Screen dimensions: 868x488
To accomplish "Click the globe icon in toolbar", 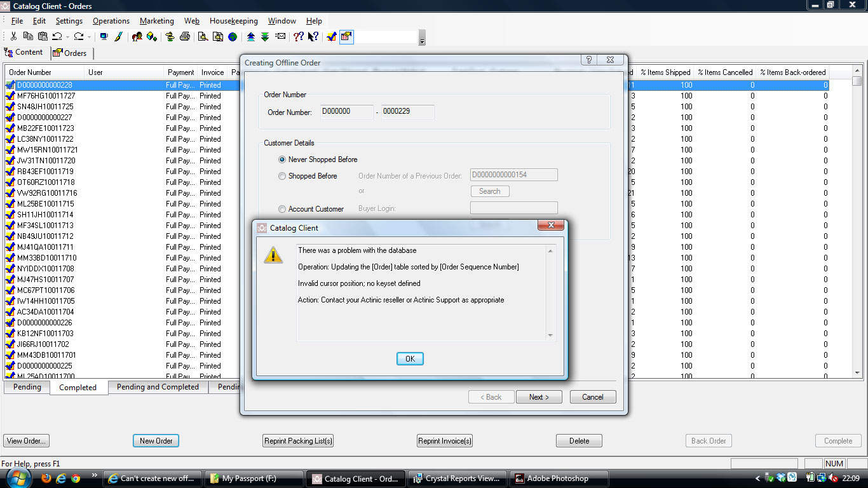I will point(233,37).
